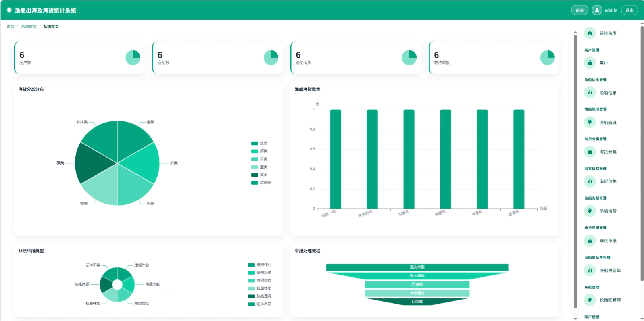Select the 渔船航班 sidebar icon
Image resolution: width=644 pixels, height=321 pixels.
click(x=590, y=122)
